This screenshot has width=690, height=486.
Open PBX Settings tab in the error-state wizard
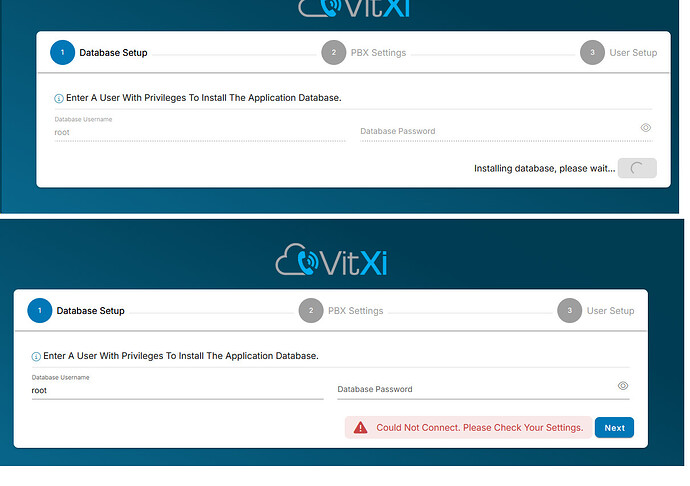pyautogui.click(x=356, y=311)
